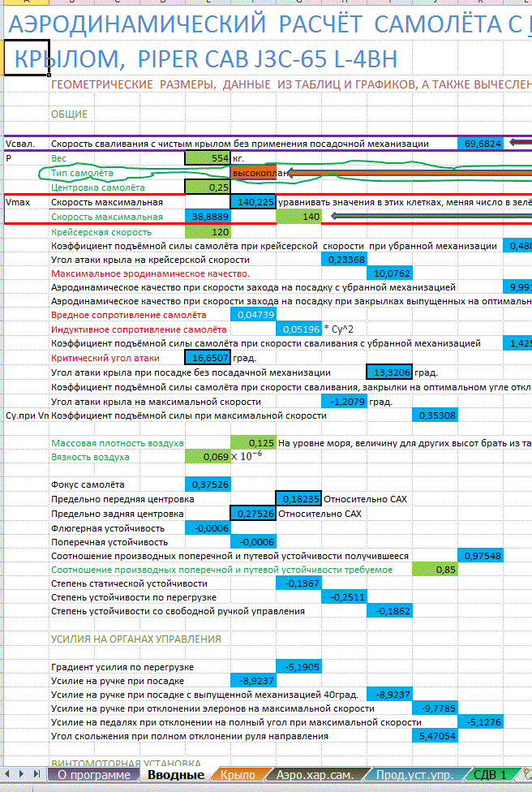Open the Крыло sheet tab

(238, 775)
